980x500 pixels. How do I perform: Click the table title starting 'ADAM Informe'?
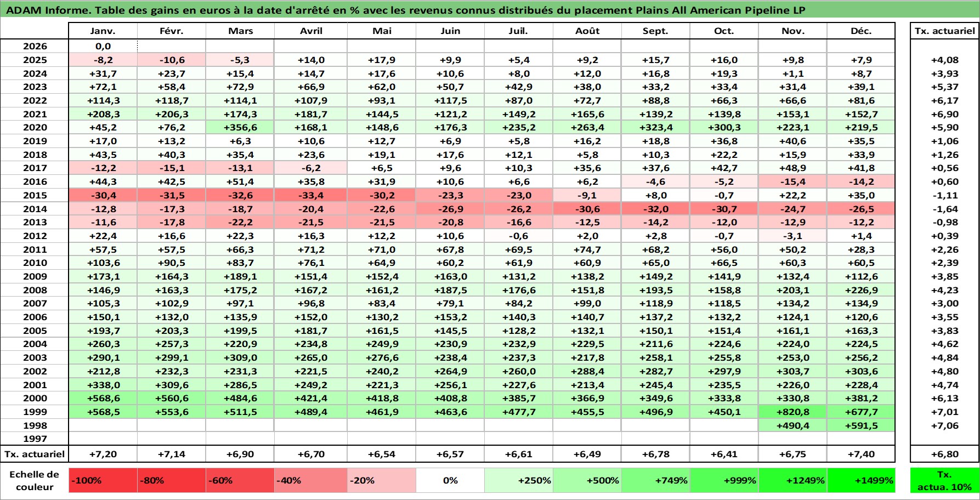(x=406, y=10)
